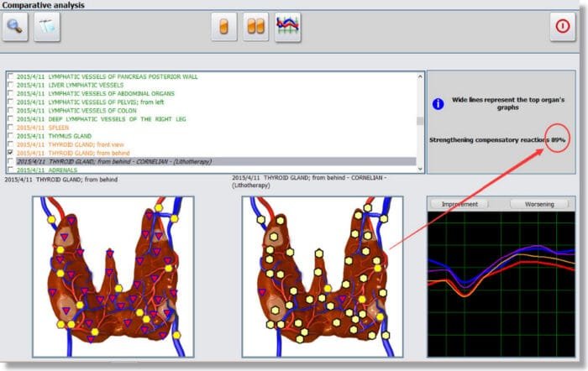Click the comparison curves graph

click(501, 284)
